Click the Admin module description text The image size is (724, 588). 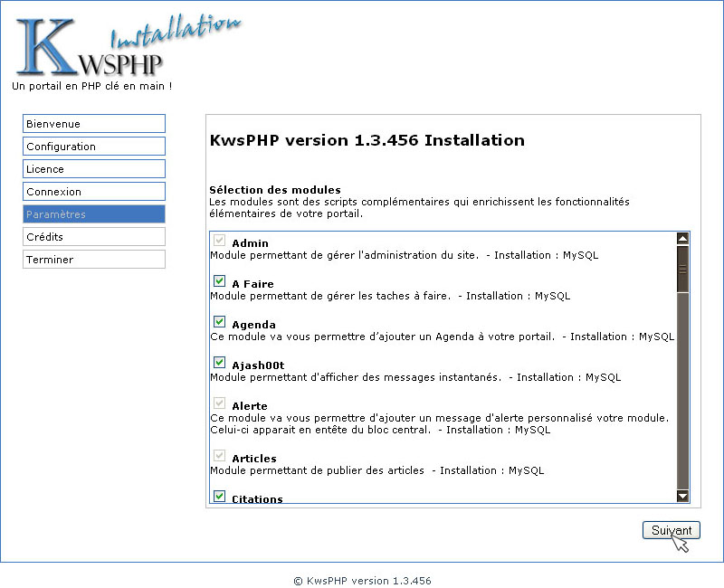click(404, 255)
